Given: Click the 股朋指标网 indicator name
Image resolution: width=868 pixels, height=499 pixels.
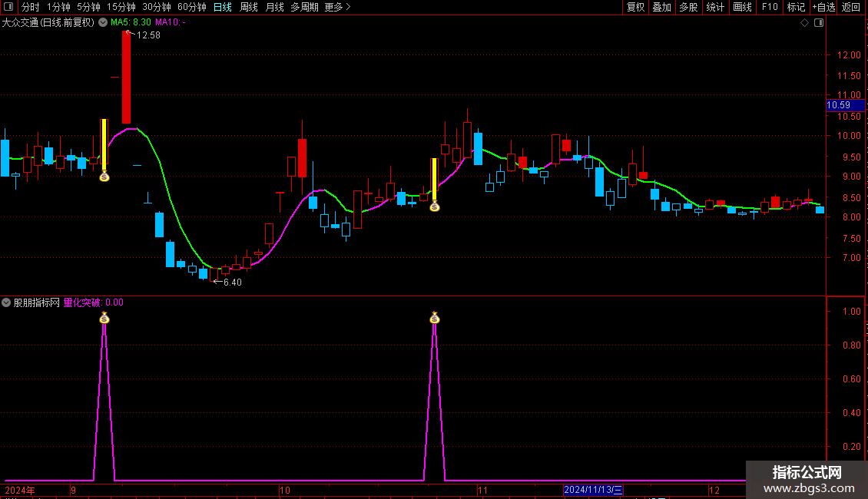Looking at the screenshot, I should coord(37,302).
